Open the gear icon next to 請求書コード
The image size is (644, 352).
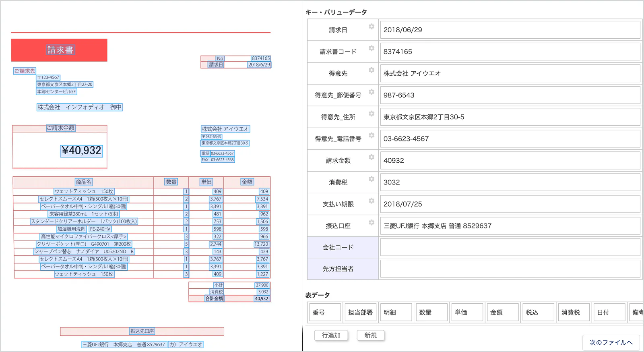(371, 48)
